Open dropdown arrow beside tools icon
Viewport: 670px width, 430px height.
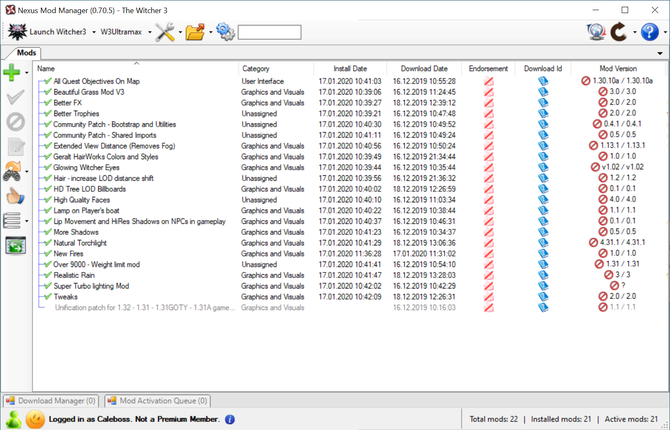tap(180, 32)
